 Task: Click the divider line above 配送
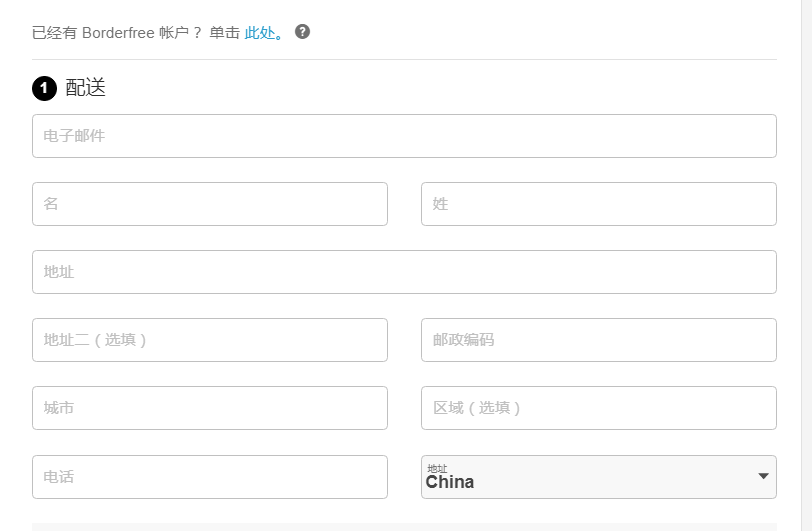point(404,59)
